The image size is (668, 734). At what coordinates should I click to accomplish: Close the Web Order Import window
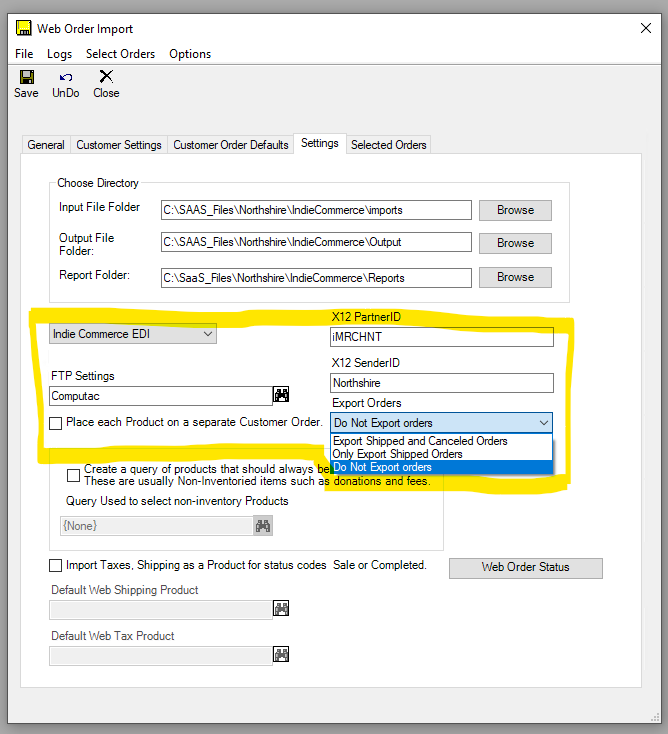tap(646, 28)
